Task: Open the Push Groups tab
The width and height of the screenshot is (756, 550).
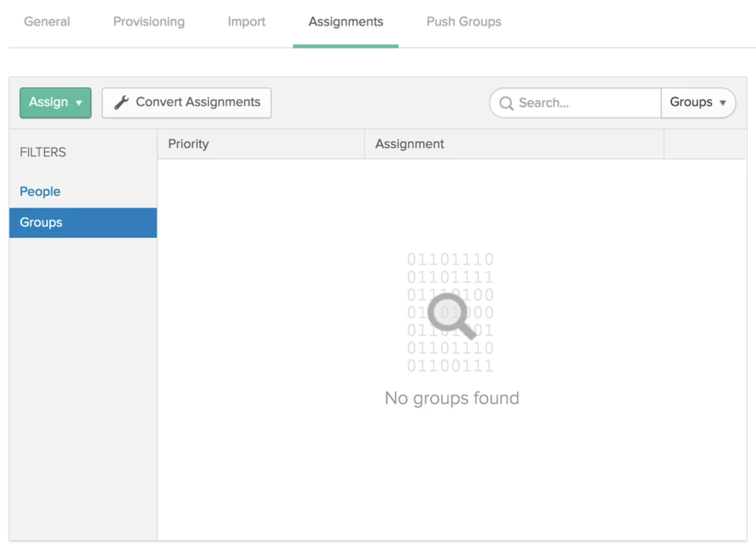Action: (x=464, y=22)
